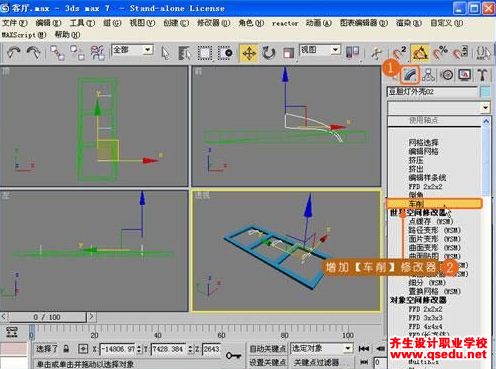Open the 渲染 menu
The image size is (496, 369).
click(409, 23)
